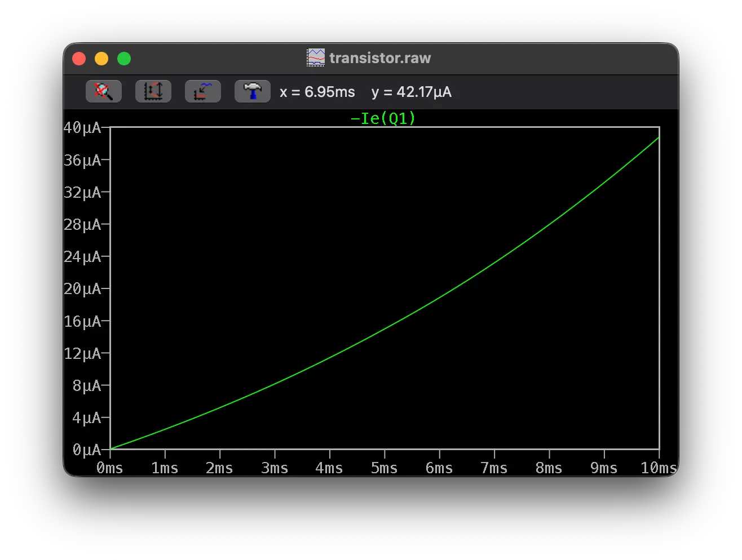Click the x = 6.95ms cursor readout
Screen dimensions: 742x560
coord(317,92)
